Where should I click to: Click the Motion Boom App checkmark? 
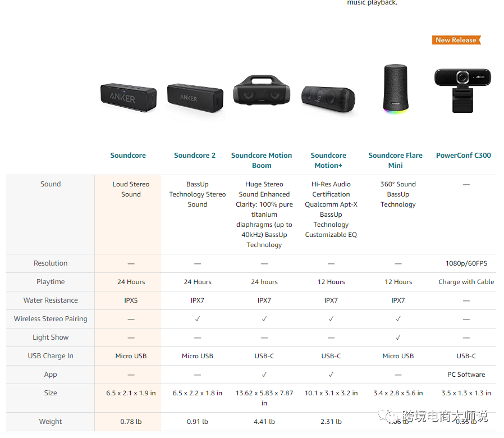(x=264, y=375)
